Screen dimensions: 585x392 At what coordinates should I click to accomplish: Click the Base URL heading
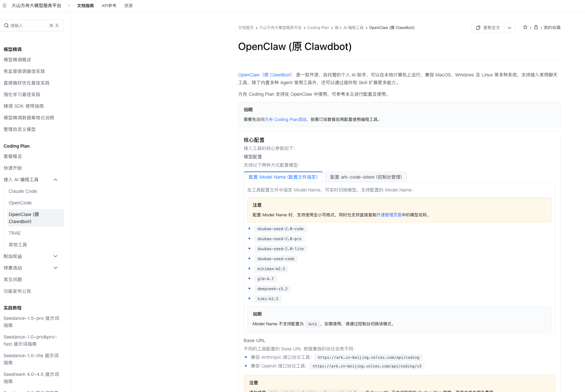(x=255, y=340)
